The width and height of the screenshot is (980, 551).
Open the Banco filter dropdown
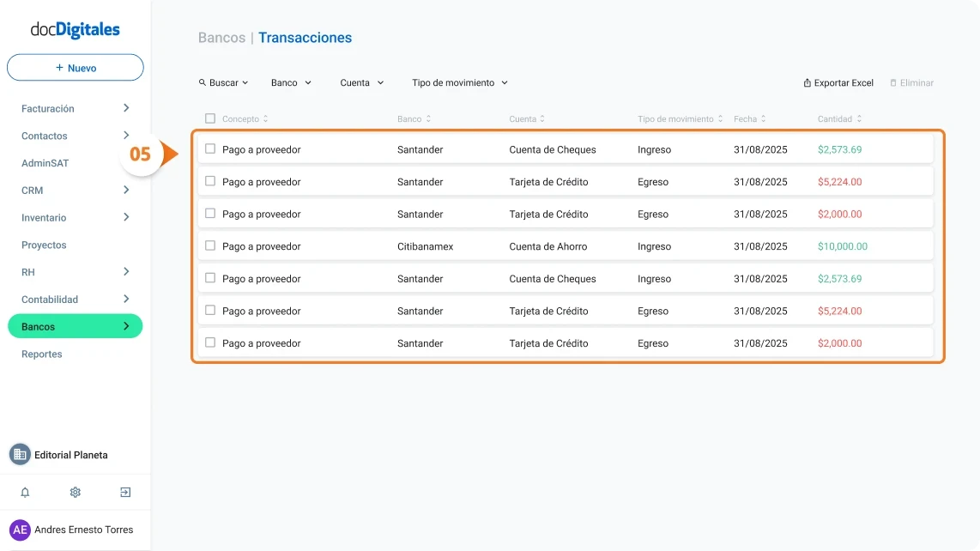click(x=290, y=82)
